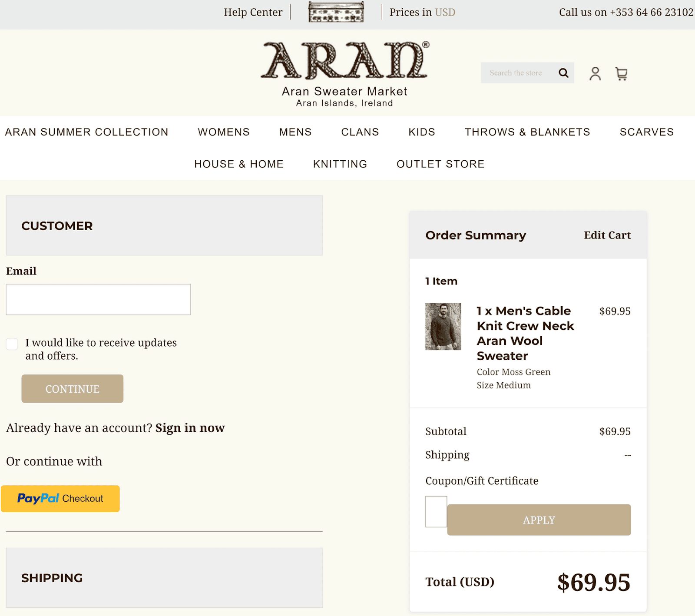Click the Apply coupon button
This screenshot has height=616, width=695.
(539, 520)
